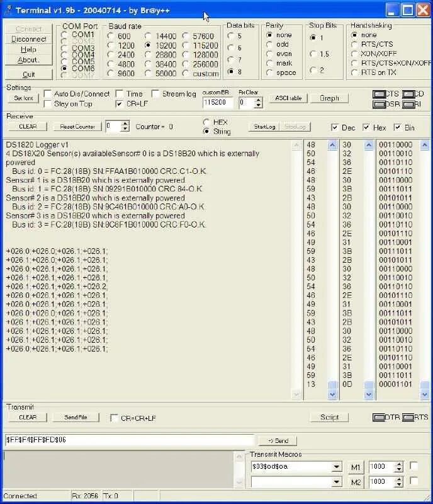This screenshot has width=433, height=504.
Task: Clear the transmit area
Action: (28, 417)
